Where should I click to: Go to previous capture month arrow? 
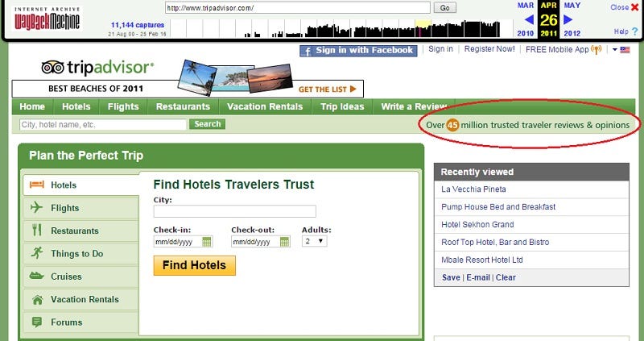click(529, 19)
